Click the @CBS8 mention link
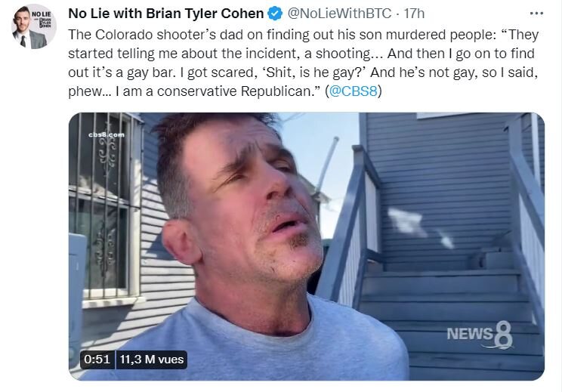Screen dimensions: 562x392 tap(353, 91)
